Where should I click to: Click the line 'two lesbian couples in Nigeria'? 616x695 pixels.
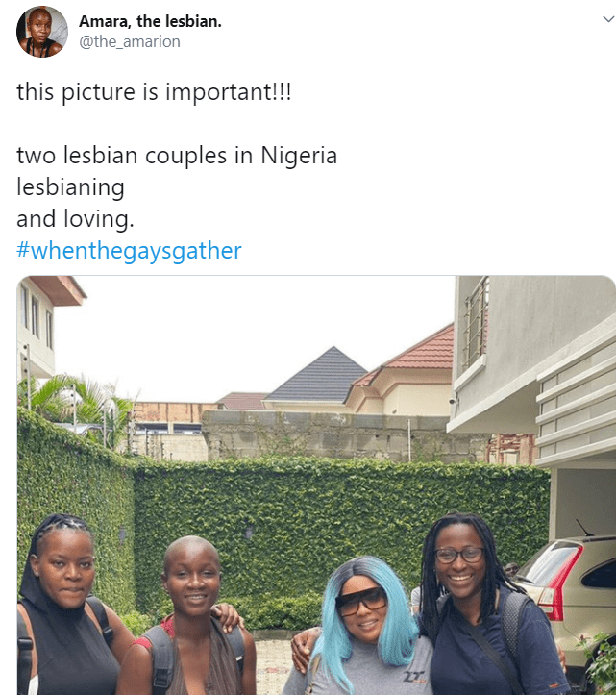tap(177, 156)
